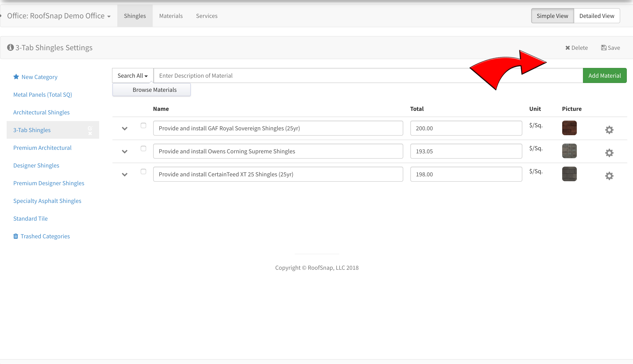This screenshot has height=364, width=633.
Task: Click the $/Sq. unit in the GAF row
Action: 536,125
